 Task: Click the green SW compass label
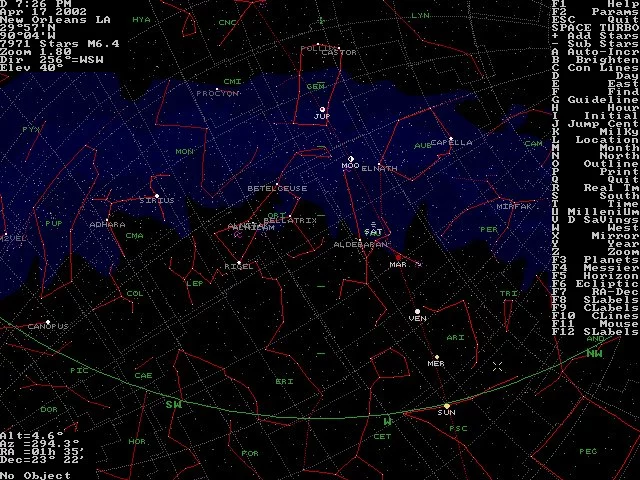[x=173, y=404]
